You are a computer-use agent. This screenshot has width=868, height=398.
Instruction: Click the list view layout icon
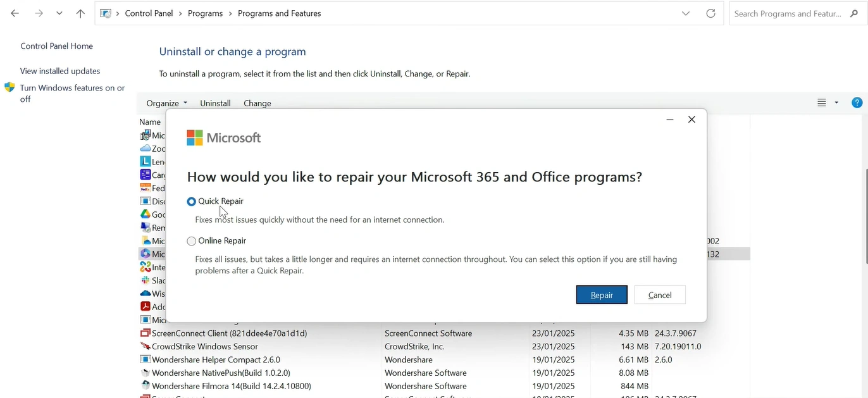click(x=821, y=103)
